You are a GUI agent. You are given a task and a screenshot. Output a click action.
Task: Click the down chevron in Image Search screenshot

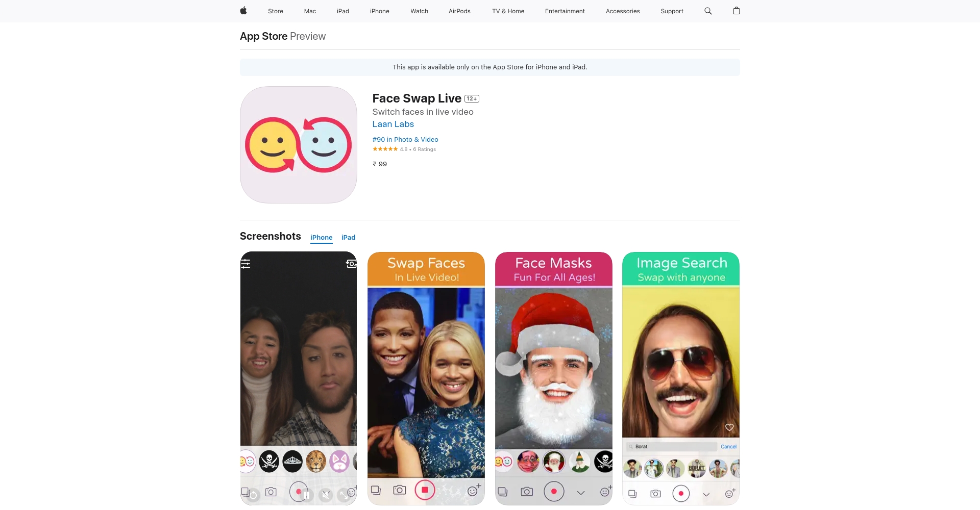706,495
